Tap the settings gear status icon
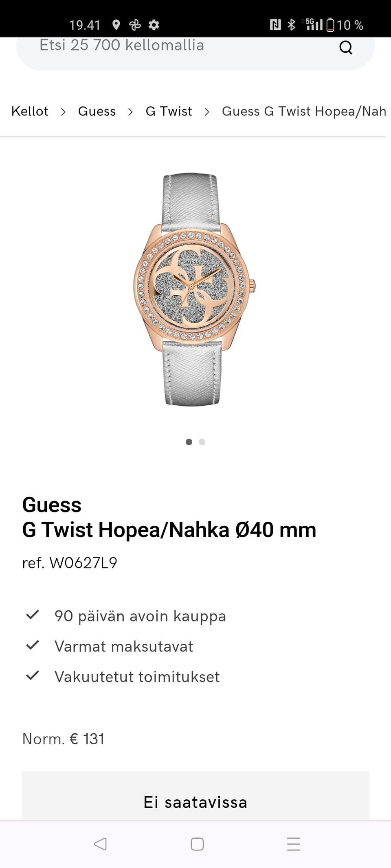This screenshot has height=868, width=391. click(154, 25)
